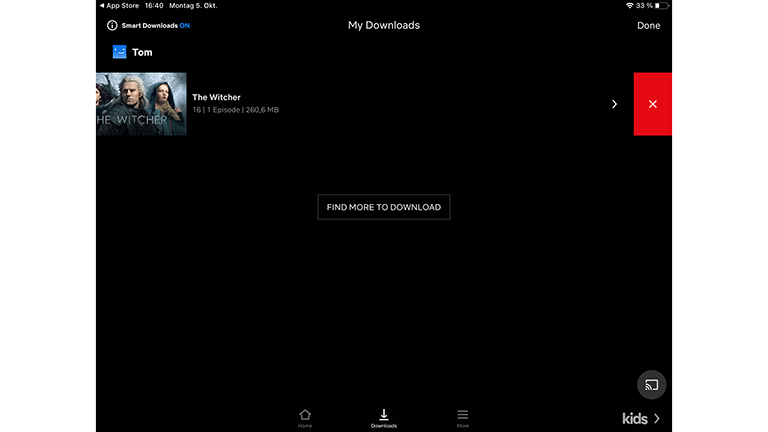Image resolution: width=768 pixels, height=432 pixels.
Task: Open the Kids section link
Action: tap(641, 419)
